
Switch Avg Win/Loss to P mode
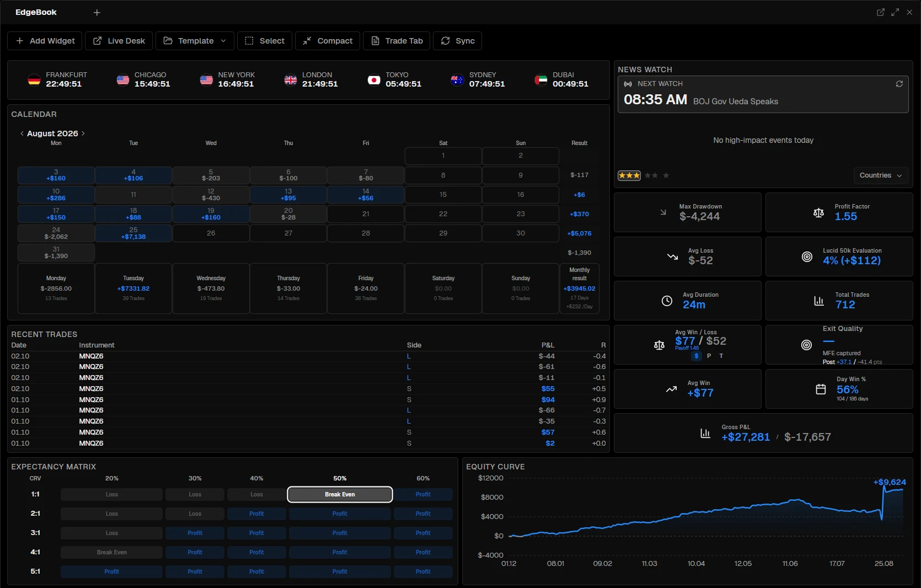pos(709,356)
